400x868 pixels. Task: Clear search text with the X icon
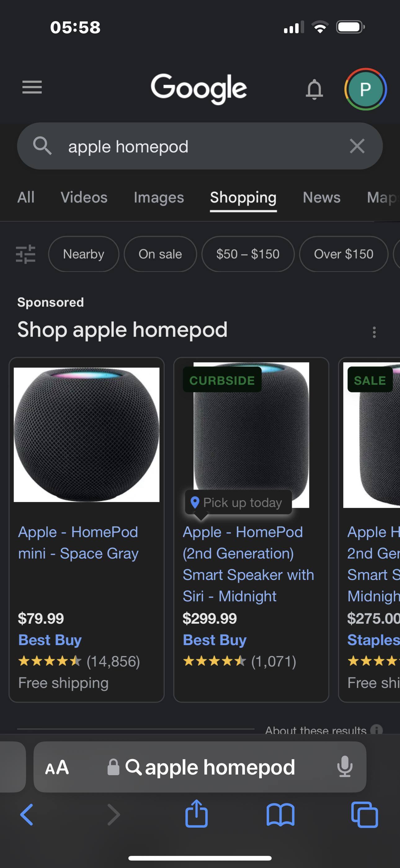(x=357, y=146)
